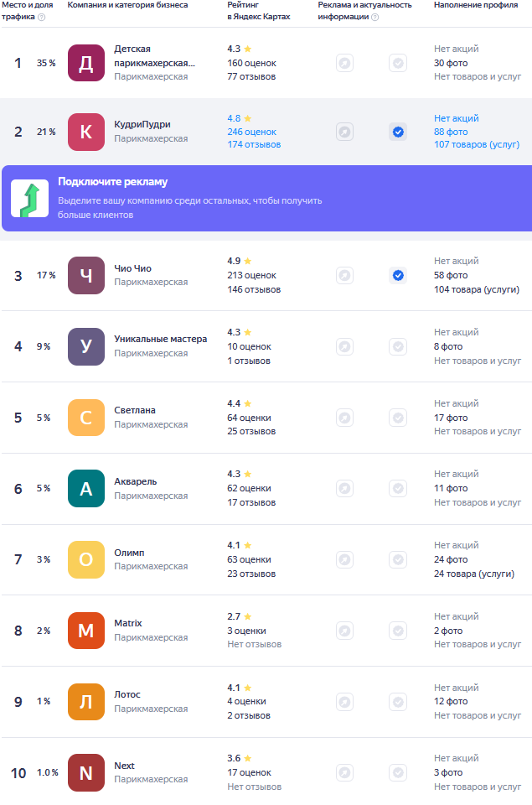Viewport: 532px width, 805px height.
Task: Click the verified checkmark in КудриПудри row
Action: point(398,132)
